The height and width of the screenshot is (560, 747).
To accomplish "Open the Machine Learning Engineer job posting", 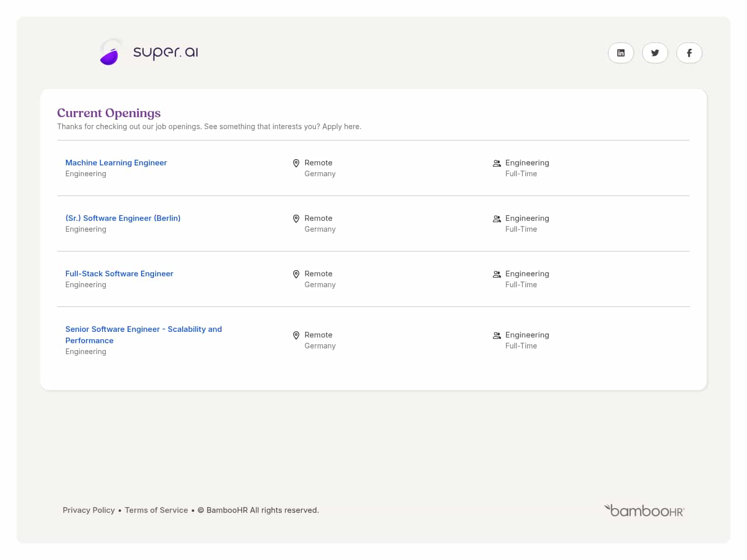I will tap(116, 163).
